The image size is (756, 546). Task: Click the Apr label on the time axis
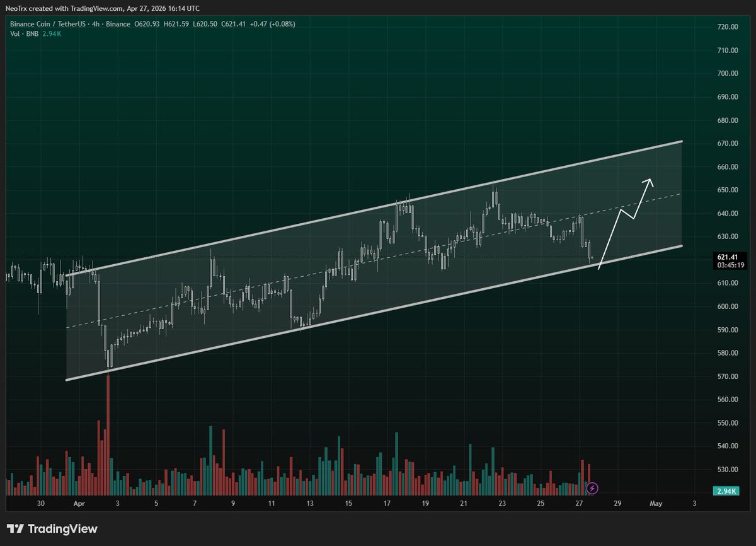[x=79, y=504]
